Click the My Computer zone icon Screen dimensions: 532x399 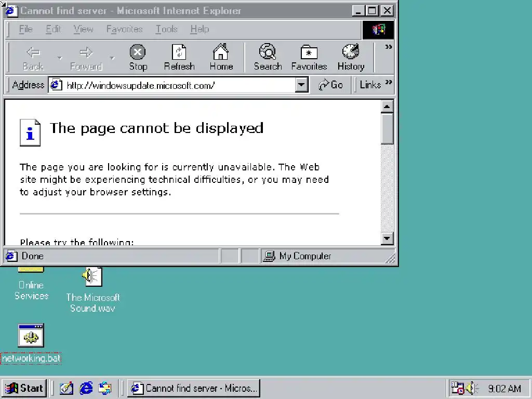pos(269,256)
